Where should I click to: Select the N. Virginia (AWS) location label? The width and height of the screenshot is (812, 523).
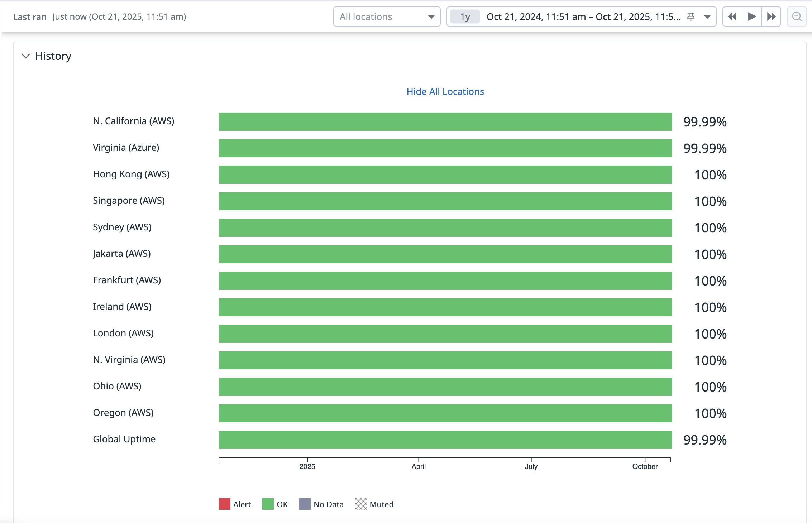point(129,360)
